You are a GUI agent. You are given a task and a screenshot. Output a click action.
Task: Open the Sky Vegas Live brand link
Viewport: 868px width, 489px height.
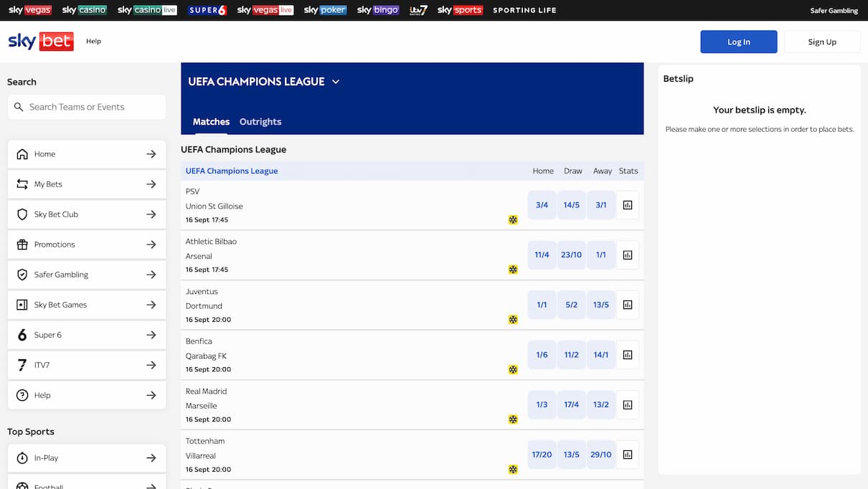tap(265, 10)
